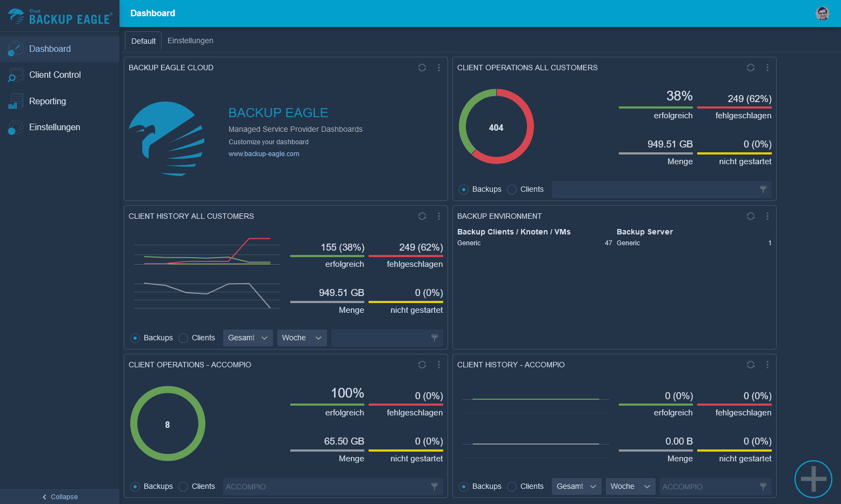Open Gesamt dropdown in Client History - ACCOMPIO
This screenshot has height=504, width=841.
[x=577, y=487]
